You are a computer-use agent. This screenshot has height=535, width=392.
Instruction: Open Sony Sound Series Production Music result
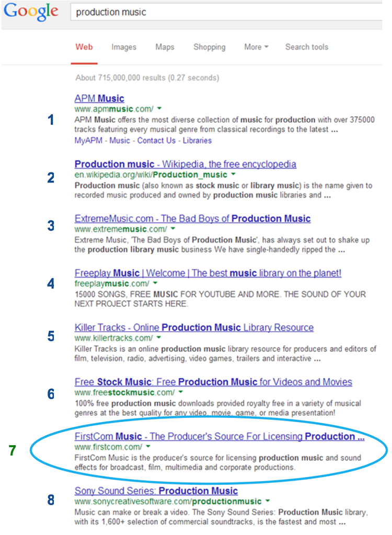[x=156, y=491]
